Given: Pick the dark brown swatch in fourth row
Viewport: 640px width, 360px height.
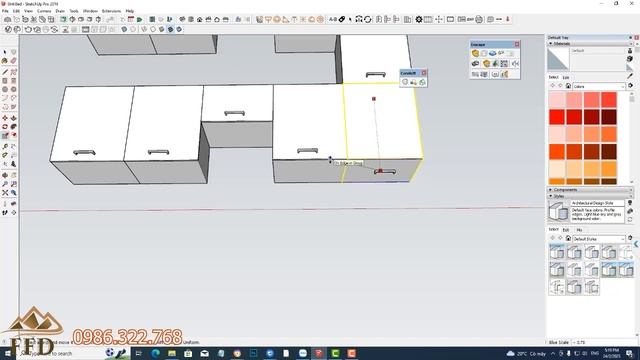Looking at the screenshot, I should pyautogui.click(x=609, y=152).
